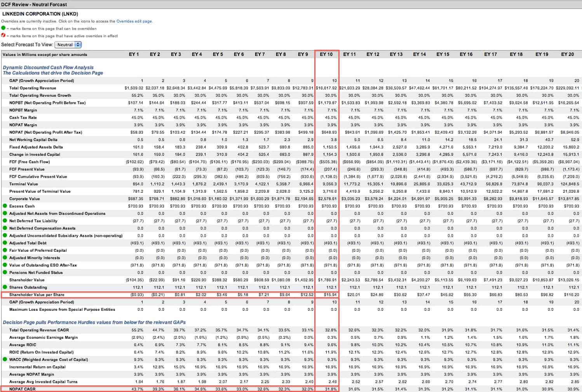Click the Present Value of Terminal Value label

point(40,192)
